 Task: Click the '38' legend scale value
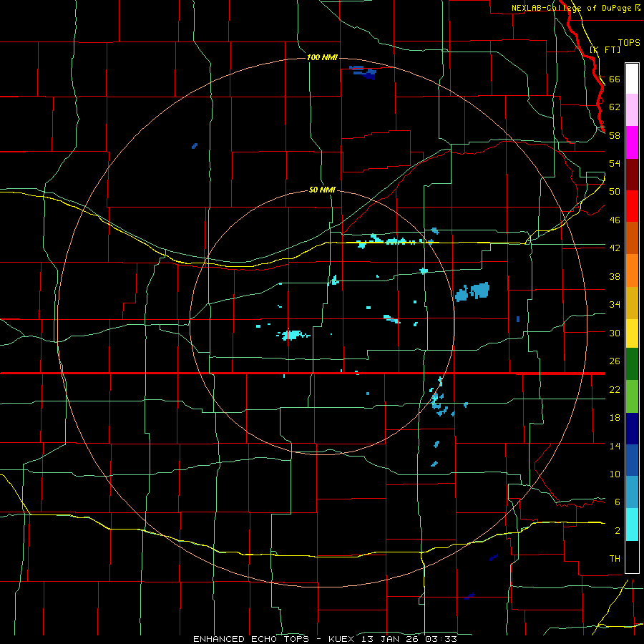click(x=615, y=277)
